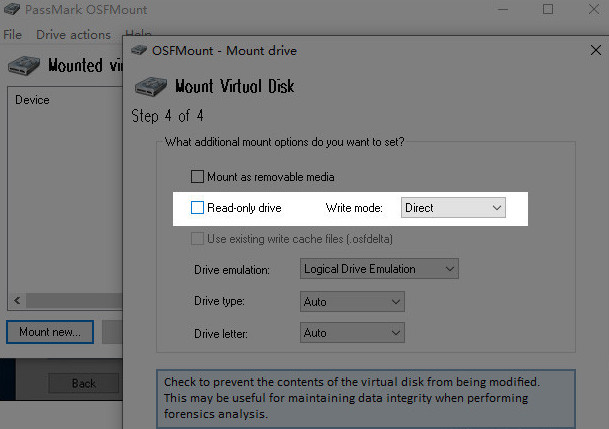This screenshot has width=609, height=429.
Task: Click the Mount new... button
Action: pos(50,332)
